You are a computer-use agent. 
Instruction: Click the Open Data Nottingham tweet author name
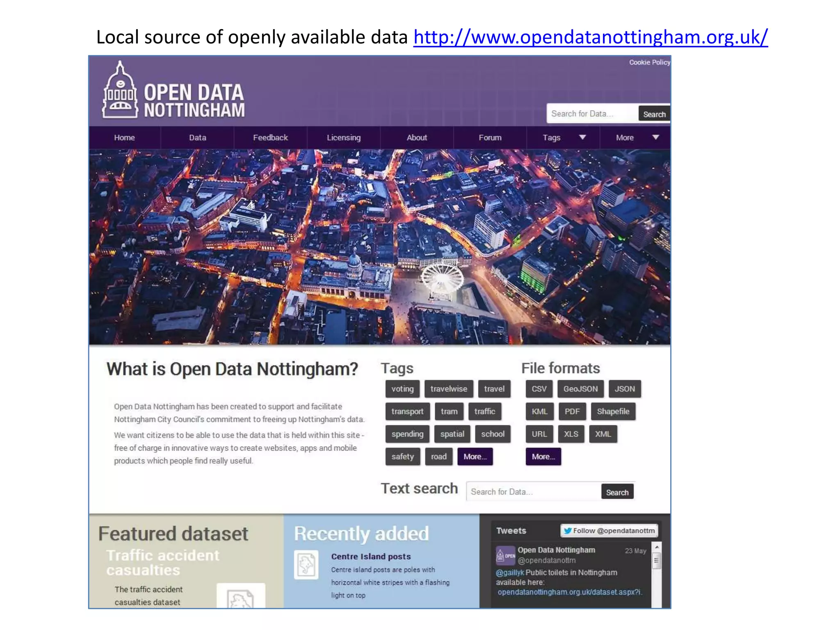(556, 550)
